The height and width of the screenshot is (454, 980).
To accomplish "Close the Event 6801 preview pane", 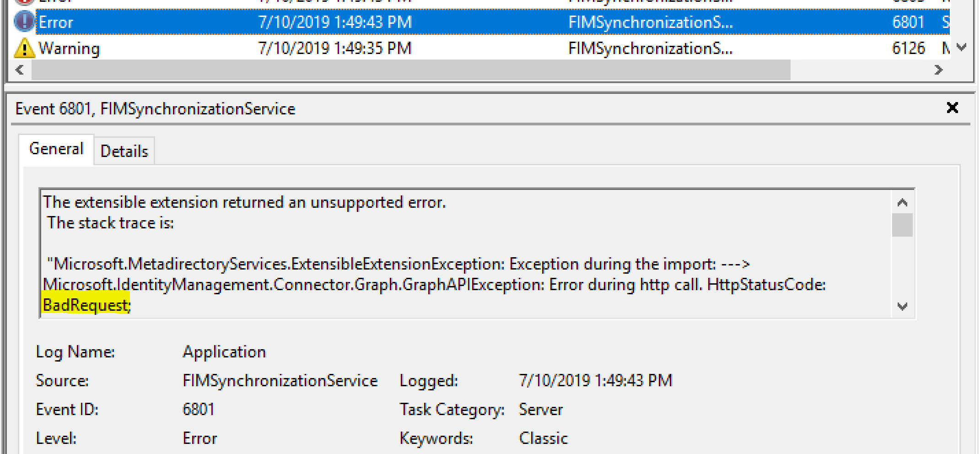I will [952, 108].
